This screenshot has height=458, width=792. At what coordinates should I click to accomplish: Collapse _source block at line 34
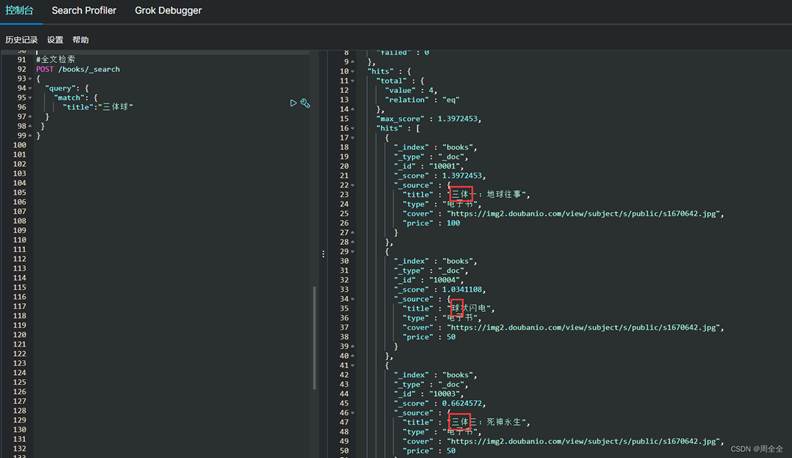pyautogui.click(x=353, y=299)
